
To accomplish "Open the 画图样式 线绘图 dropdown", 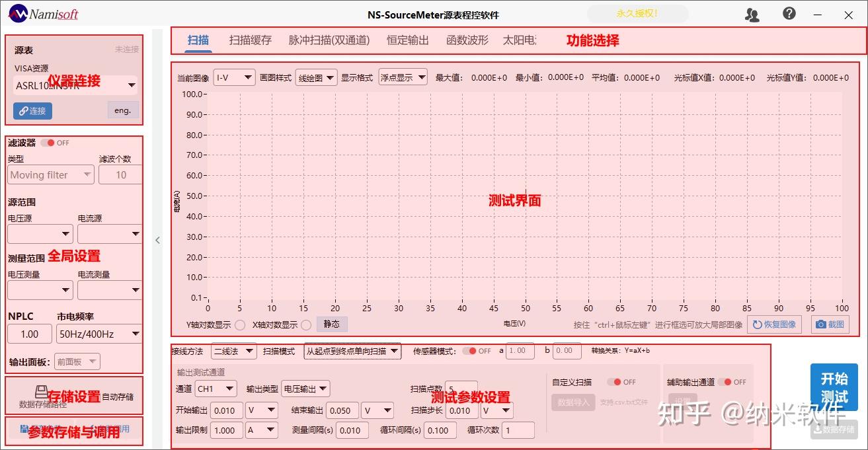I will pos(316,77).
